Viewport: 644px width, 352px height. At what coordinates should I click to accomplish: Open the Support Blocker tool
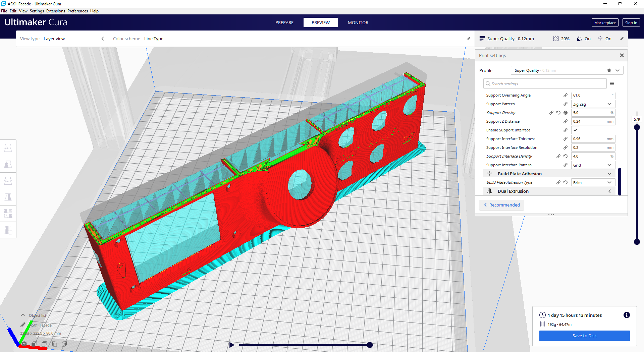[8, 230]
